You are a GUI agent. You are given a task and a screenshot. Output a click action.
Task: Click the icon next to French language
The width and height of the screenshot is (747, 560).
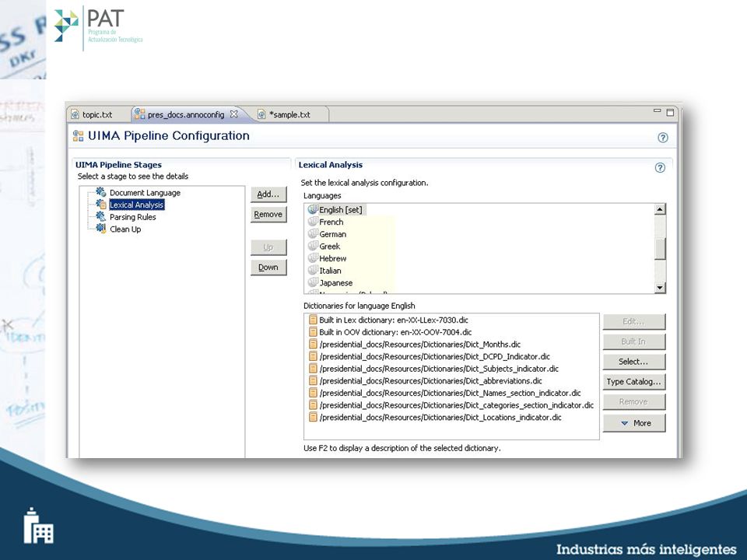tap(313, 222)
